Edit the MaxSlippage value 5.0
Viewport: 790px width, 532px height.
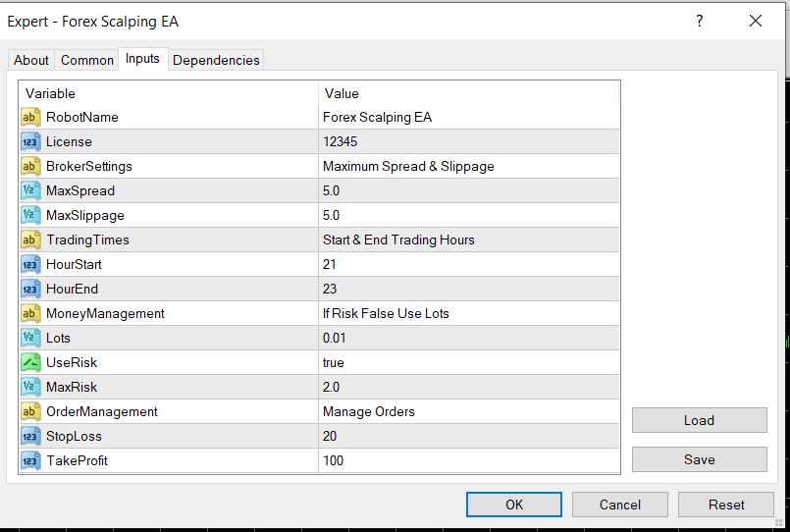468,216
